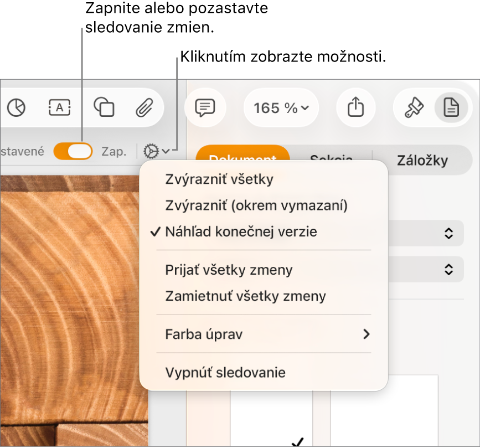Open the Share icon in toolbar
The width and height of the screenshot is (480, 448).
356,107
